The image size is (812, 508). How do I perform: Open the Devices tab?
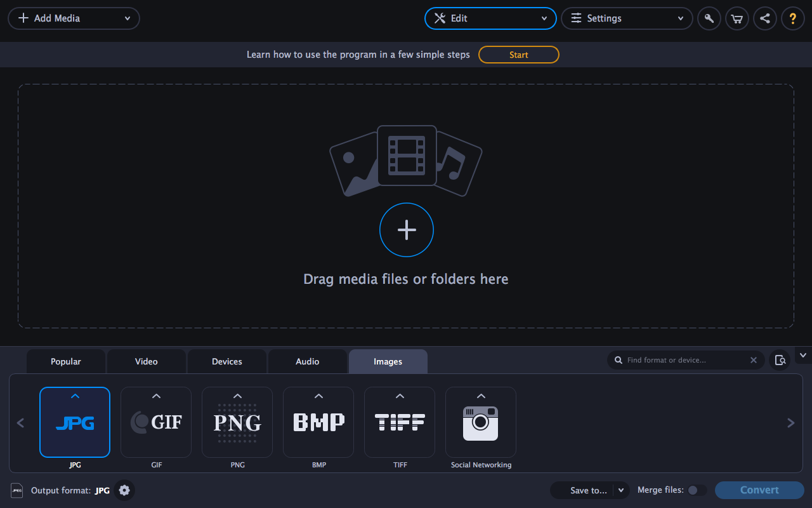pos(226,361)
